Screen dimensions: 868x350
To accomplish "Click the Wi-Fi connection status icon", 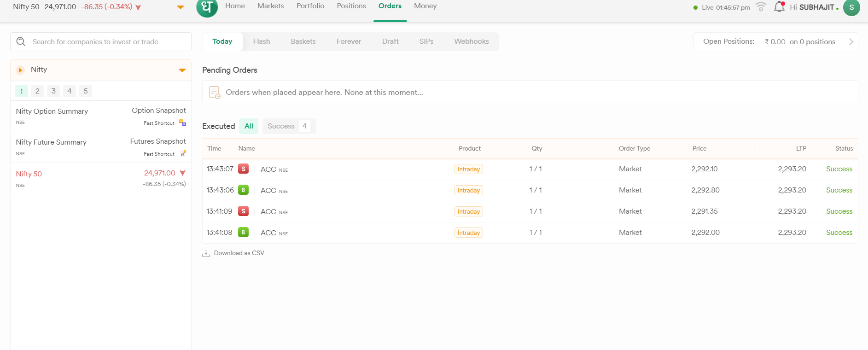I will coord(761,7).
